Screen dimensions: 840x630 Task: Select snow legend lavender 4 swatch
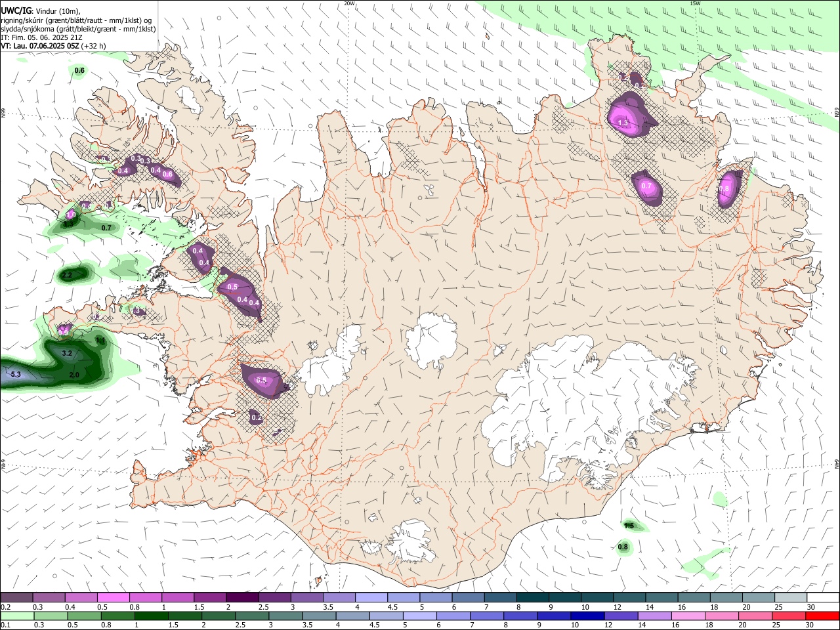(x=371, y=598)
